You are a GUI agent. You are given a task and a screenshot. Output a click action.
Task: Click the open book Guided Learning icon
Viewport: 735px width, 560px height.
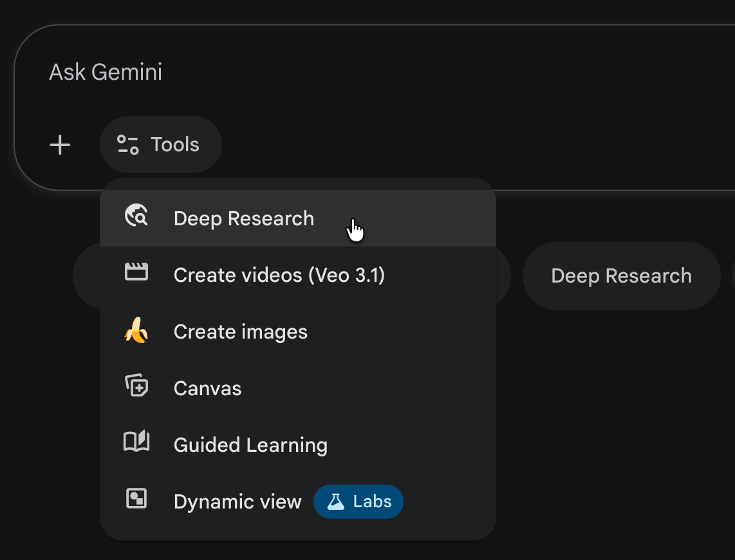coord(136,442)
